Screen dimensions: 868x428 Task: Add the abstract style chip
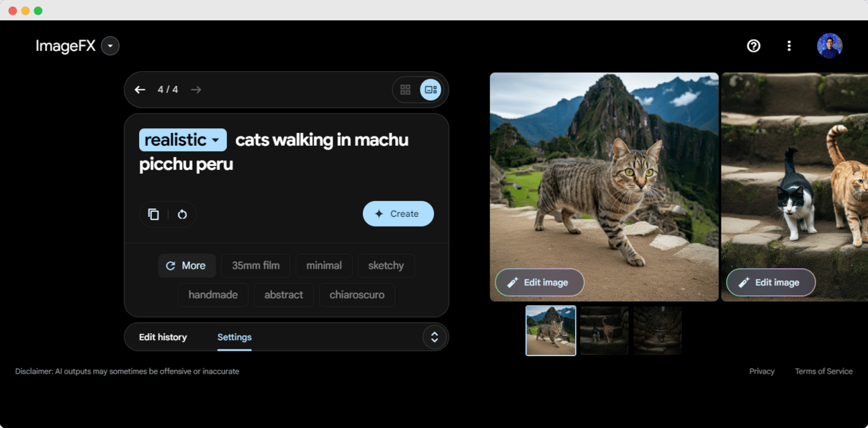point(284,295)
